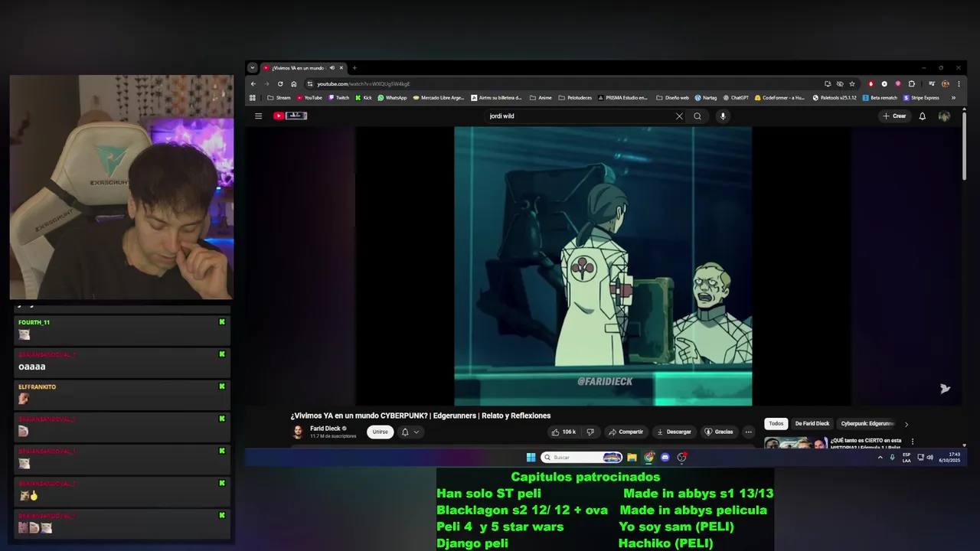Click Descargar to download the video

674,432
